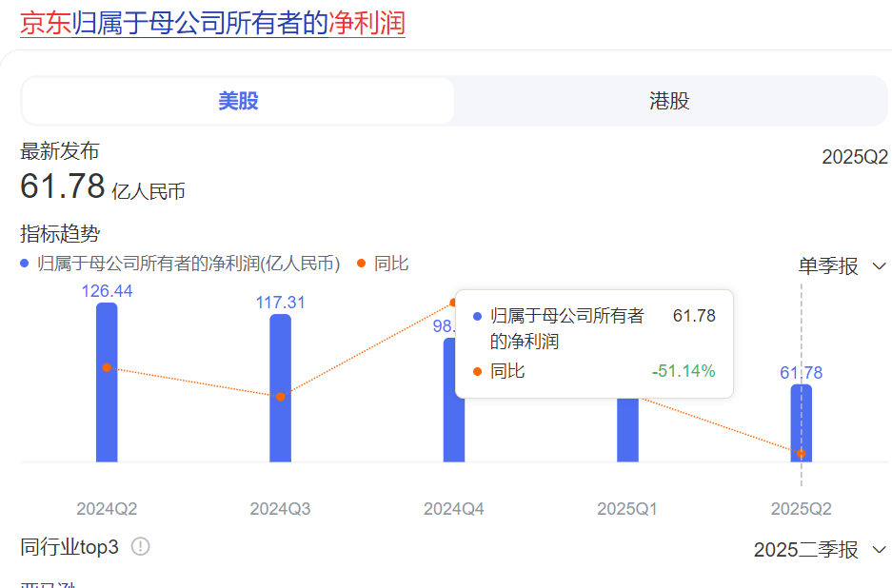Screen dimensions: 892x588
Task: Select the 2024Q2 bar
Action: [x=107, y=382]
